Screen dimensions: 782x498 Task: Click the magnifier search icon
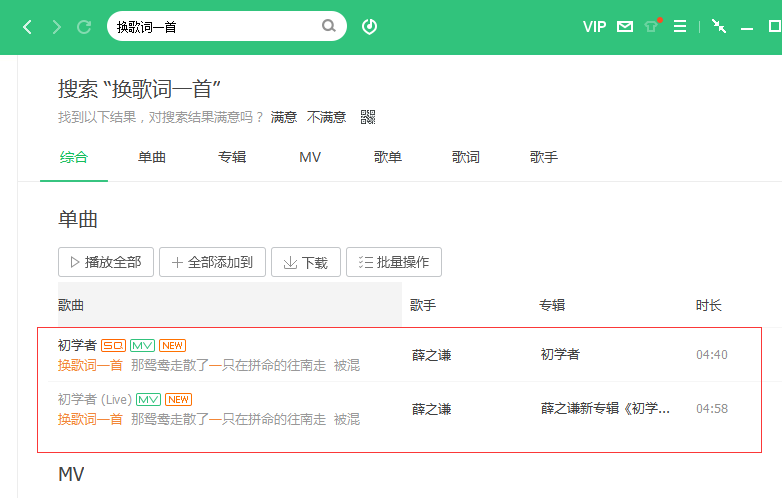(x=329, y=26)
